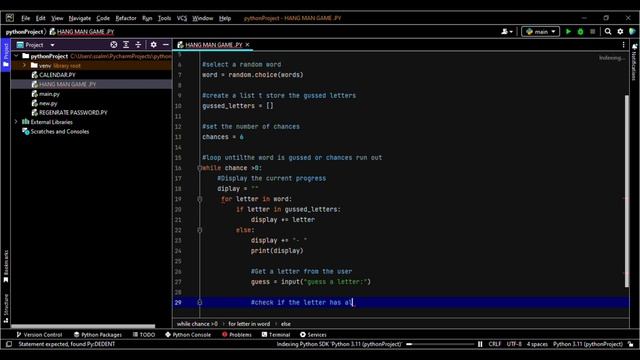640x360 pixels.
Task: Hide the Project panel with minus icon
Action: (166, 44)
